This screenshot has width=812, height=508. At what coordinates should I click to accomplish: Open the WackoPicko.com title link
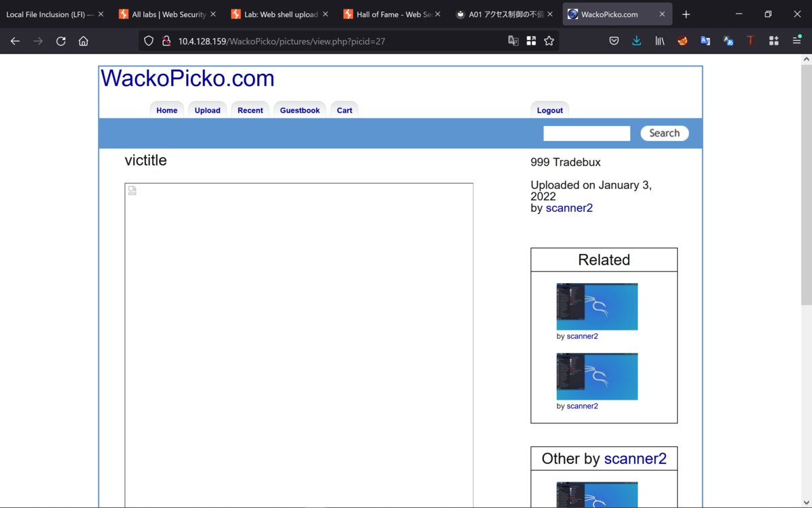187,79
